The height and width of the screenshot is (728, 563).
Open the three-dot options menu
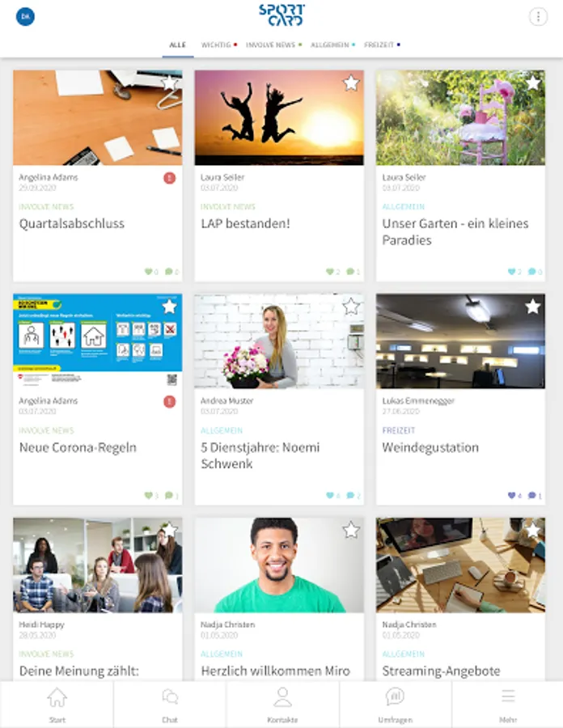pyautogui.click(x=538, y=17)
